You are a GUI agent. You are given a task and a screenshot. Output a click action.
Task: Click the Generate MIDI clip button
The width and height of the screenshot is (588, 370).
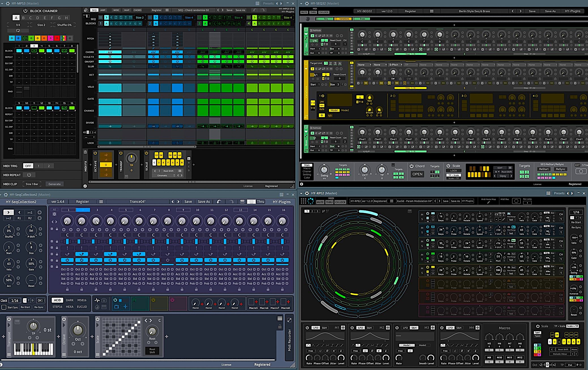(x=54, y=184)
